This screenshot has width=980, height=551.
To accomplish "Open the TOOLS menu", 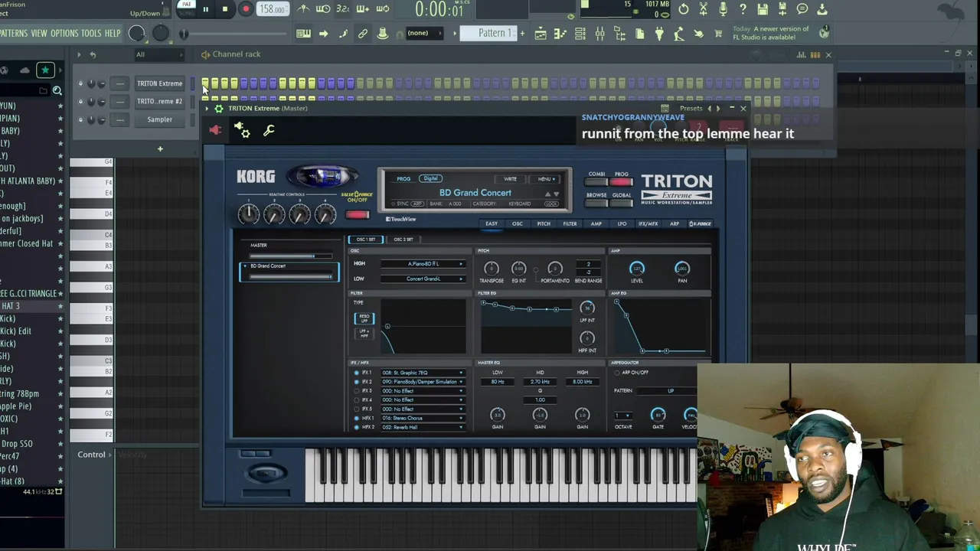I will tap(91, 34).
